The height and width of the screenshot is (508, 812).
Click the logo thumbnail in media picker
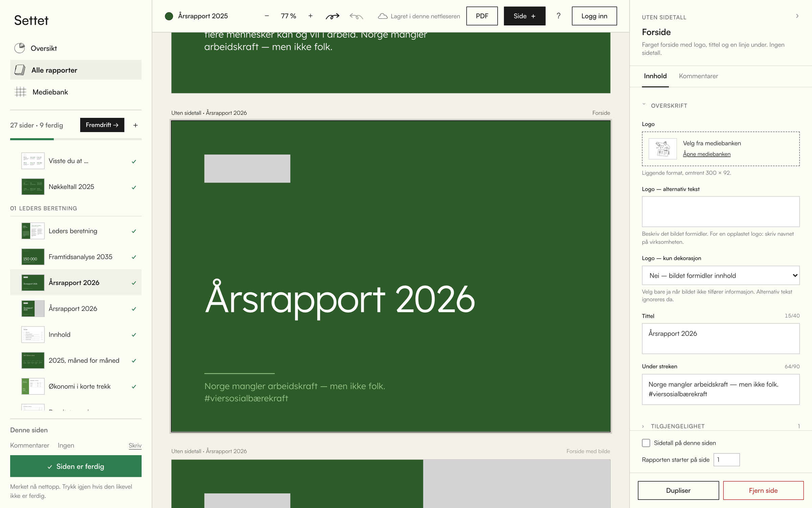pyautogui.click(x=662, y=149)
